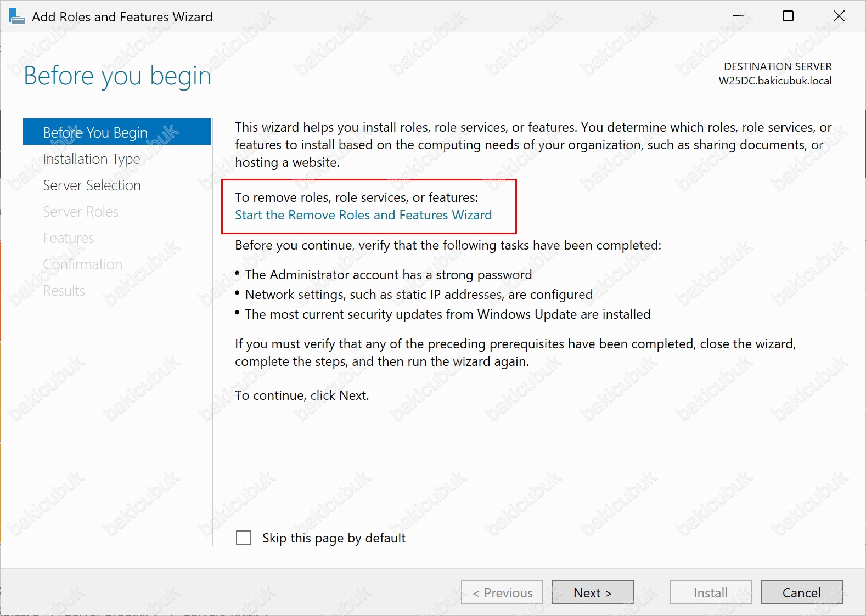
Task: Click the Add Roles wizard title bar icon
Action: coord(17,16)
